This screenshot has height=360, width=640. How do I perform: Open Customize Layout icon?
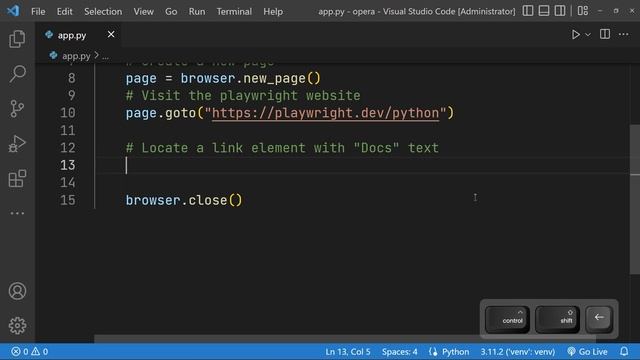coord(583,11)
